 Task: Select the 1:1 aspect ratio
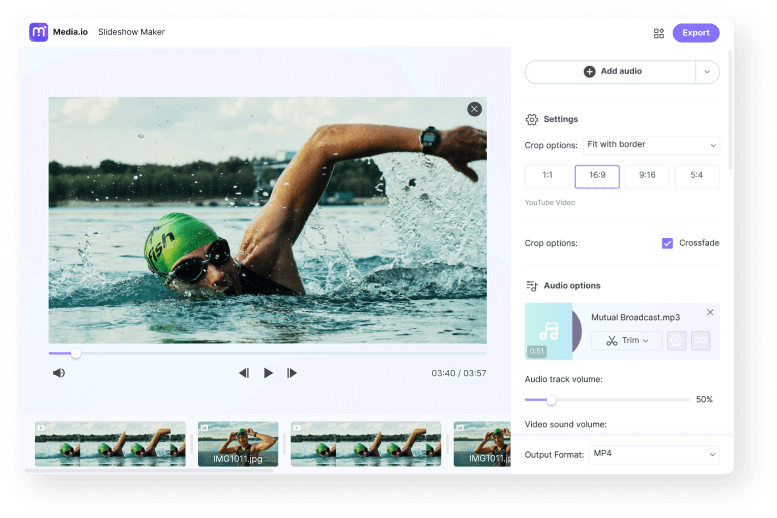[x=547, y=176]
